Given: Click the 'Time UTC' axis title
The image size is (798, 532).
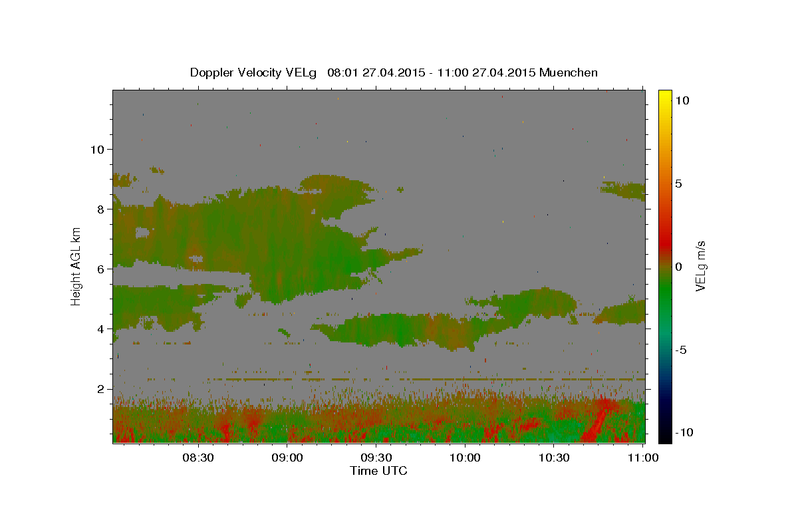Looking at the screenshot, I should 378,471.
